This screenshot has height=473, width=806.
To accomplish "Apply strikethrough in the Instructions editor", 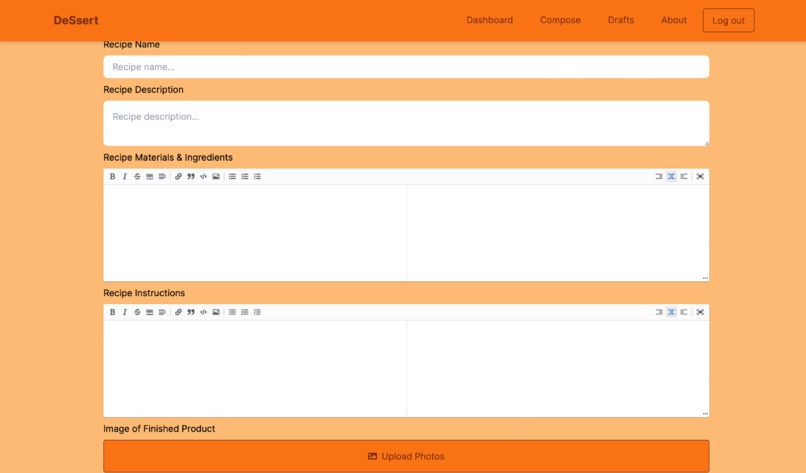I will pyautogui.click(x=137, y=312).
